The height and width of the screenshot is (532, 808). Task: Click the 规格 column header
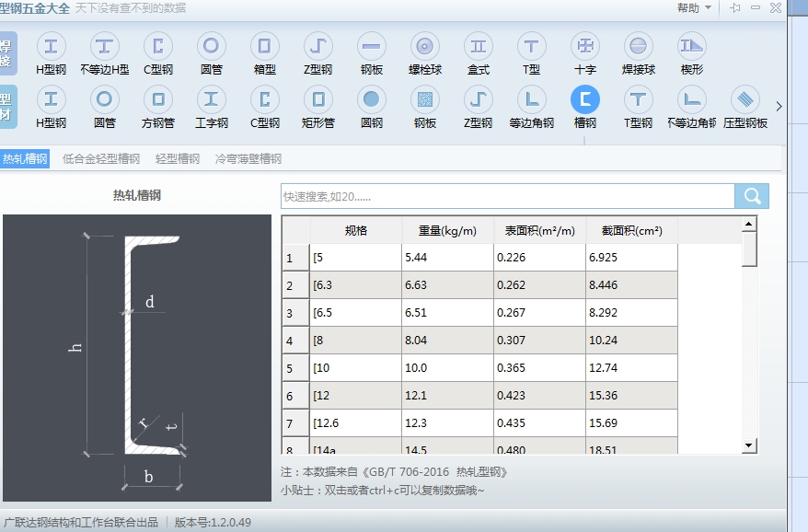(355, 230)
